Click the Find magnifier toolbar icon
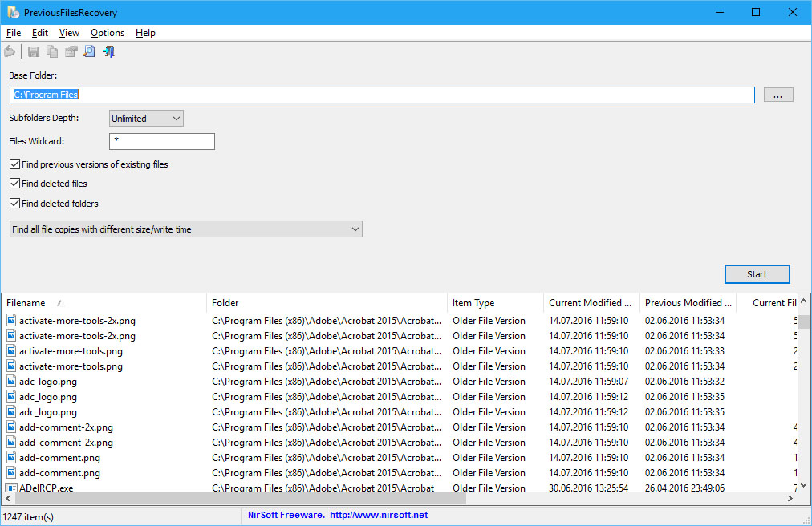Viewport: 812px width, 526px height. tap(90, 51)
